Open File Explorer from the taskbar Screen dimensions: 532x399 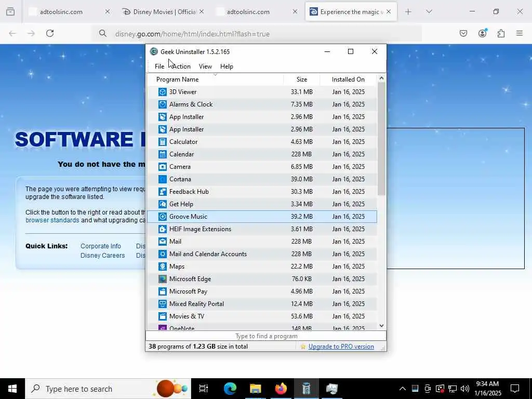pyautogui.click(x=255, y=389)
